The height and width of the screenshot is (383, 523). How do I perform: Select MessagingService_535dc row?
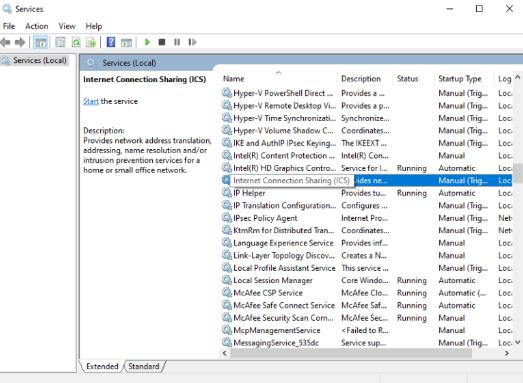[367, 343]
